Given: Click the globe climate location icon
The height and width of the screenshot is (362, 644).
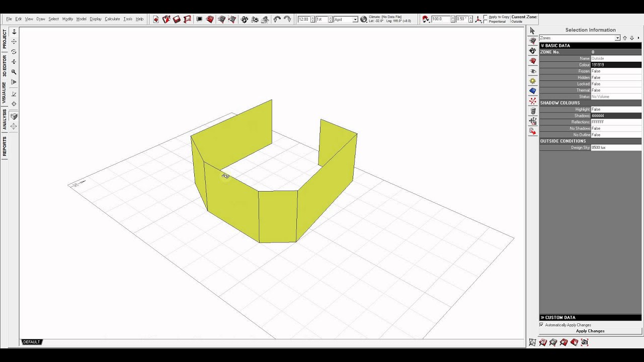Looking at the screenshot, I should click(x=363, y=19).
